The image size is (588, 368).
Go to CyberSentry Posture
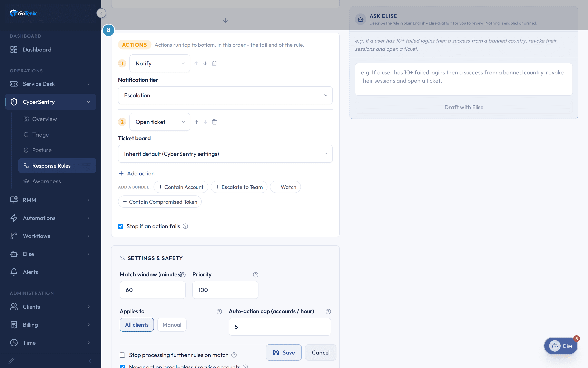pyautogui.click(x=57, y=150)
